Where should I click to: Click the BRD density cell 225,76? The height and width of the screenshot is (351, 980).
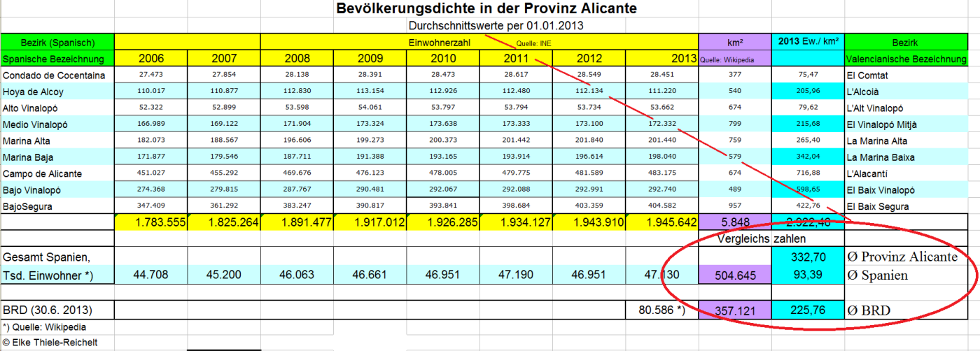click(x=808, y=310)
